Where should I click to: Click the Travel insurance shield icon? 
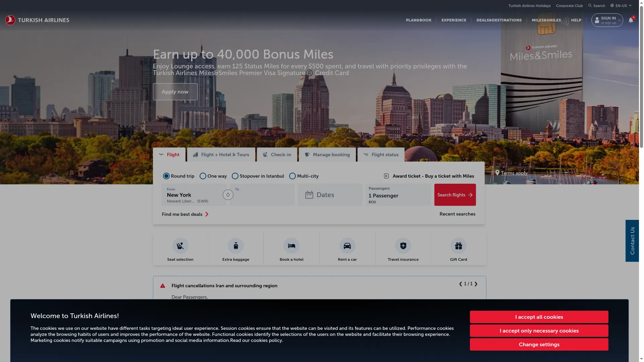click(403, 246)
